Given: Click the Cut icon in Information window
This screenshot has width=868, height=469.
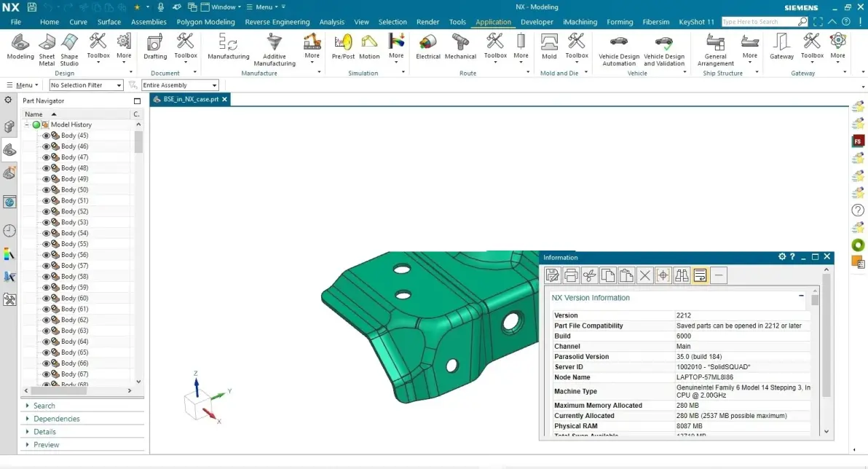Looking at the screenshot, I should [590, 275].
